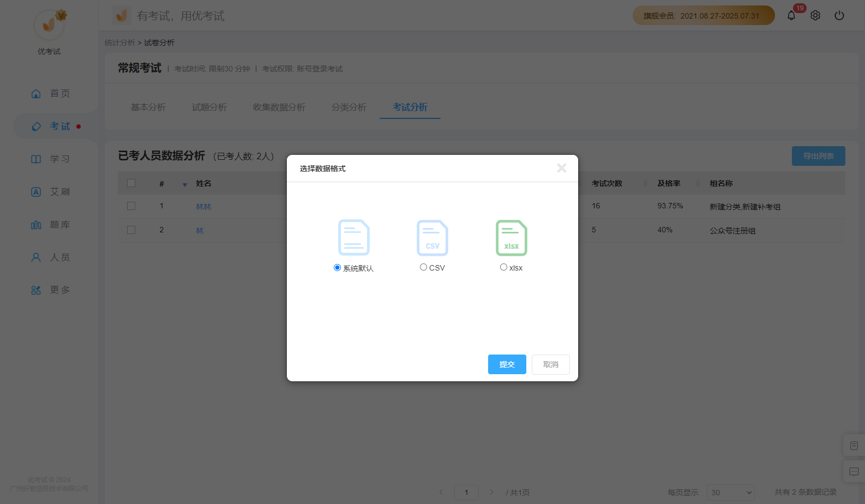The width and height of the screenshot is (865, 504).
Task: Click the 共有 2 条数据记录 text
Action: click(x=806, y=492)
